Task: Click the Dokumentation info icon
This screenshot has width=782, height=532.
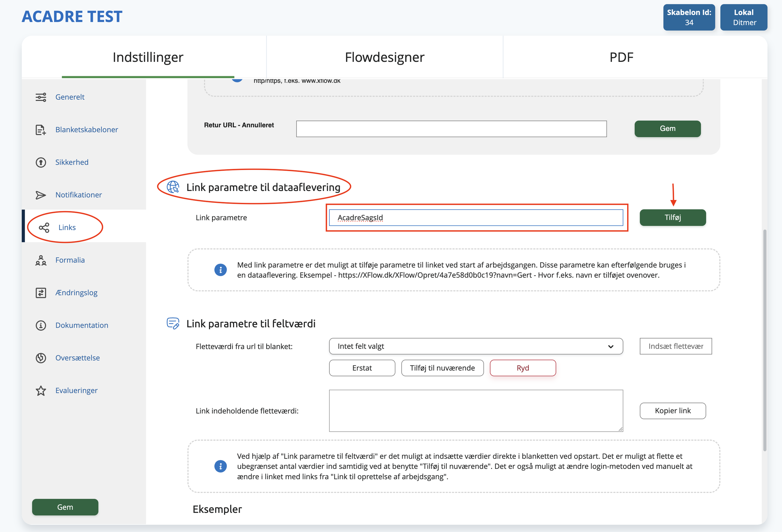Action: pos(41,325)
